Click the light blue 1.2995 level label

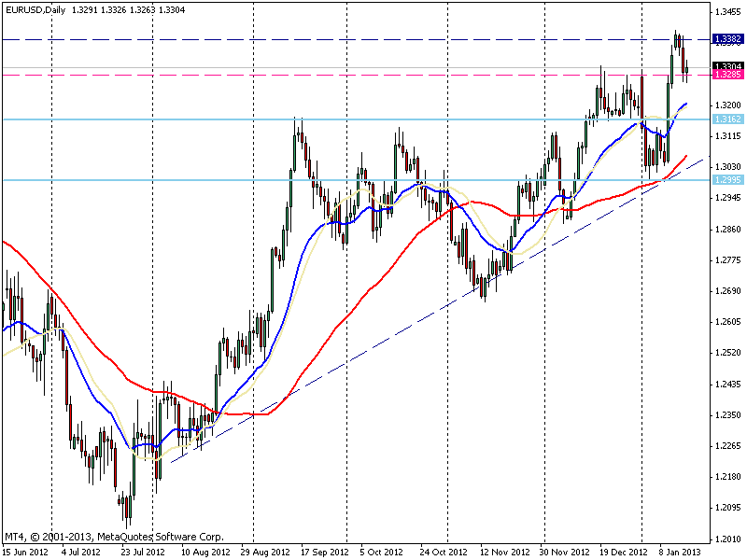pyautogui.click(x=728, y=180)
